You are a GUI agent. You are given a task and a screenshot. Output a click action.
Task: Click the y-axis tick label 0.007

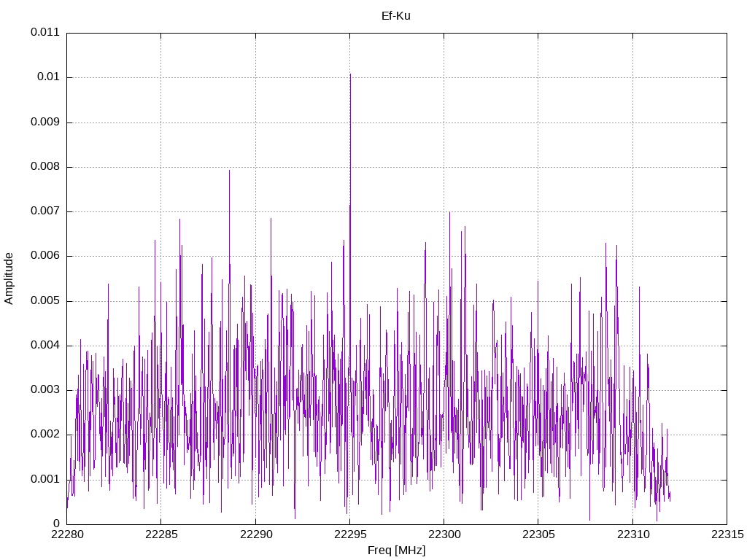45,211
